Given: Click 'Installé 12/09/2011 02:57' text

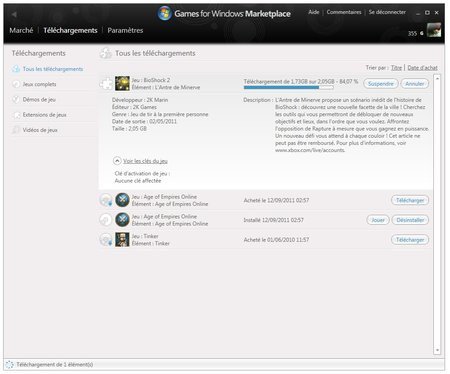Looking at the screenshot, I should click(x=274, y=220).
